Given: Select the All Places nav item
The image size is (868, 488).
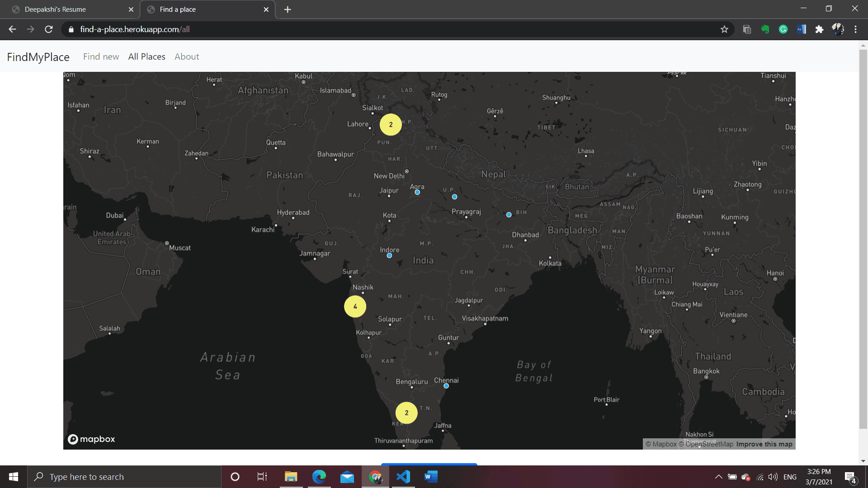Looking at the screenshot, I should (x=146, y=56).
